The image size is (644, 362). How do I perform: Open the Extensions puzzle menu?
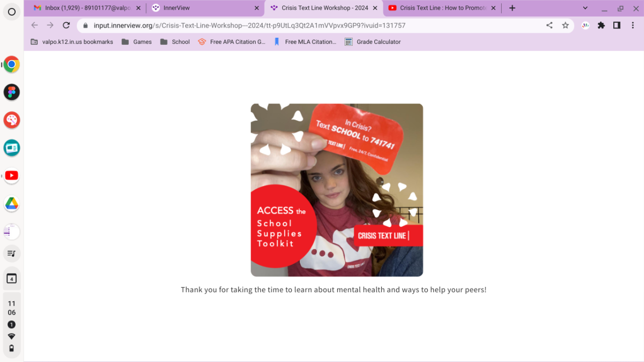click(x=601, y=25)
